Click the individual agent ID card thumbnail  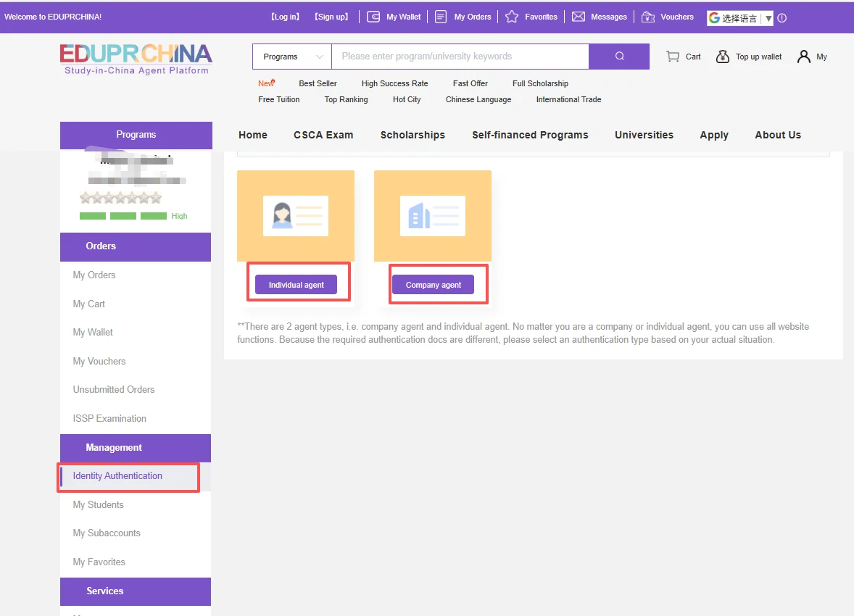[296, 215]
